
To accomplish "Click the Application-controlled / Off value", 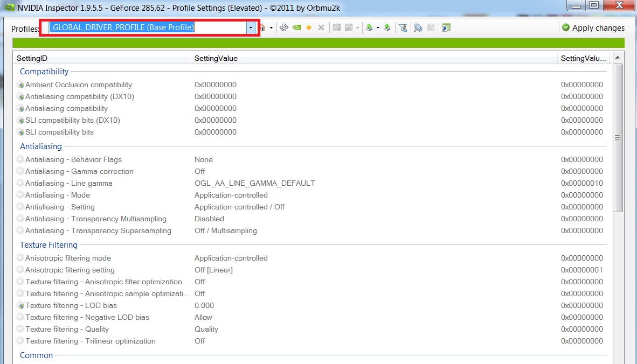I will (x=239, y=207).
